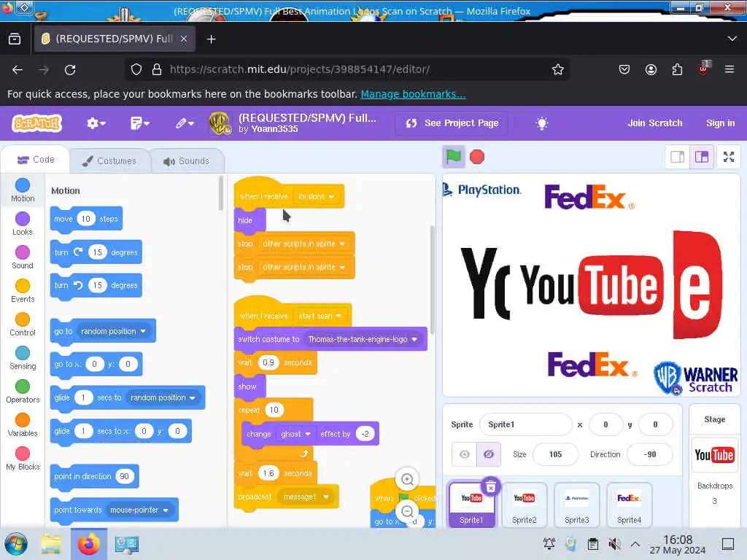Select Control block category
Image resolution: width=747 pixels, height=560 pixels.
pos(23,324)
